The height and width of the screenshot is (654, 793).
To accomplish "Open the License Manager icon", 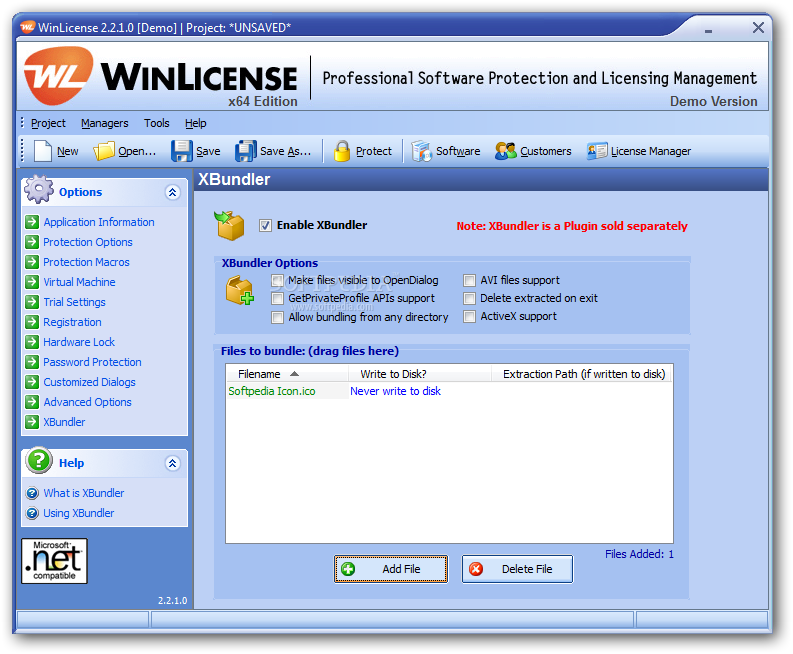I will (597, 151).
